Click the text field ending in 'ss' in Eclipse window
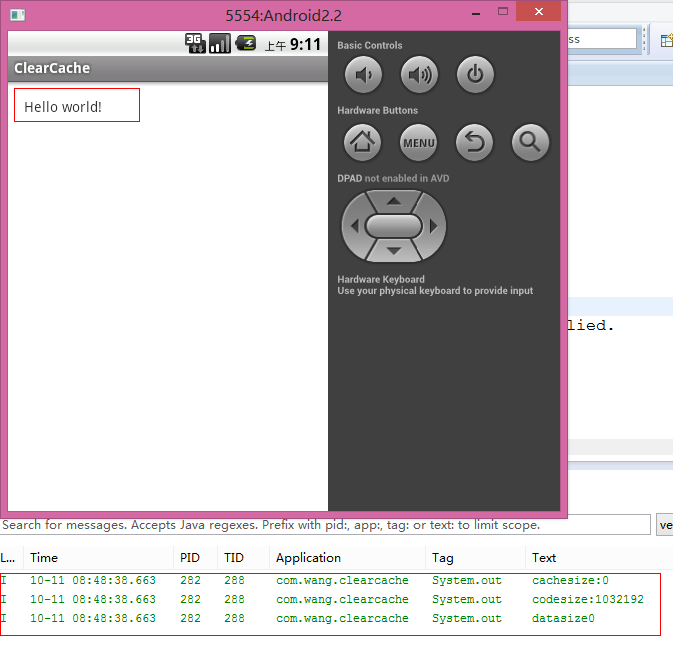 coord(602,39)
